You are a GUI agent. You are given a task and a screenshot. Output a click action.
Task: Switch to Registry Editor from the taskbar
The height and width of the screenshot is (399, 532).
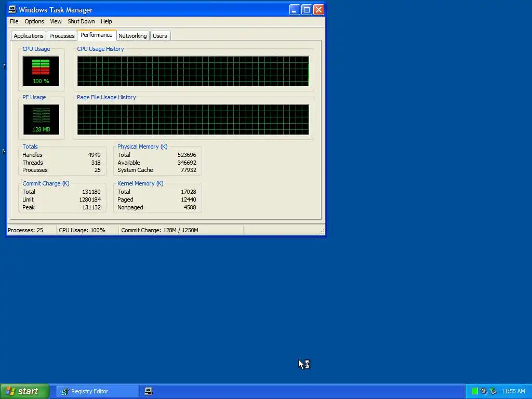pos(97,391)
